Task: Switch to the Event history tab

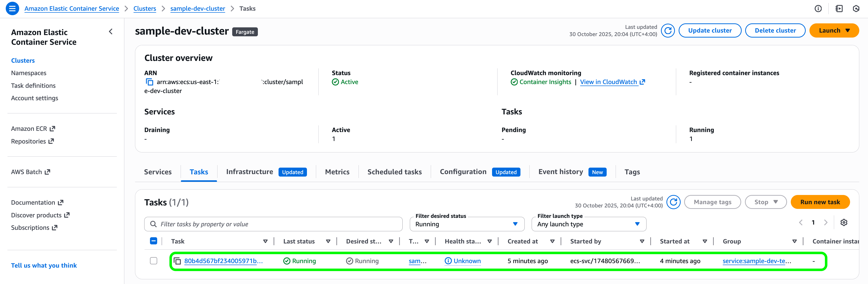Action: click(x=560, y=172)
